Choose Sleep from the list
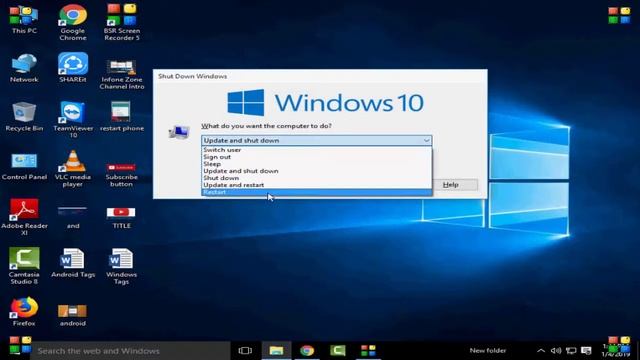640x360 pixels. coord(317,164)
